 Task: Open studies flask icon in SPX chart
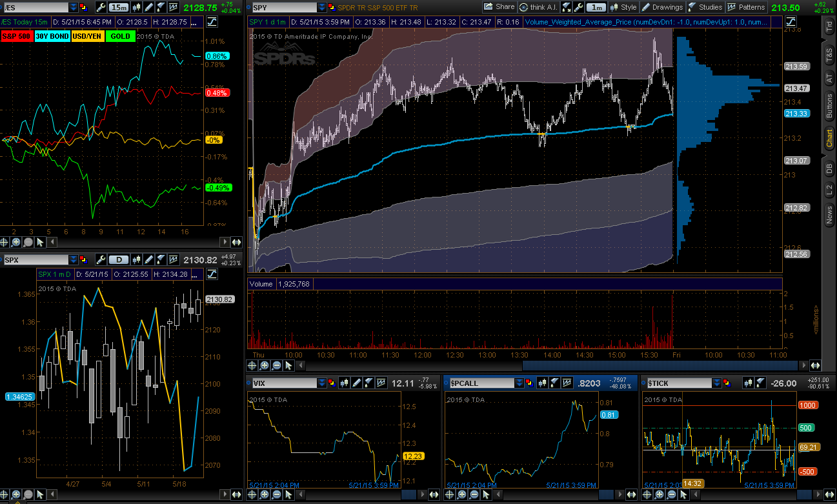[161, 259]
